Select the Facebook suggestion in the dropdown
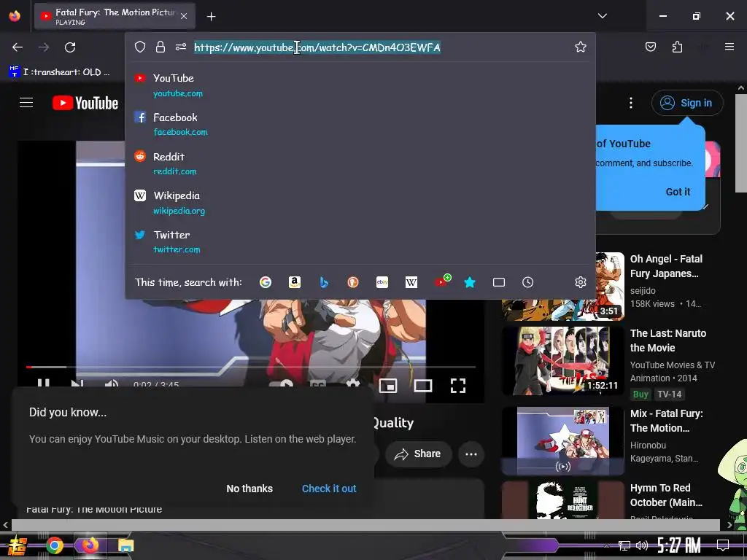Viewport: 747px width, 560px height. [360, 124]
